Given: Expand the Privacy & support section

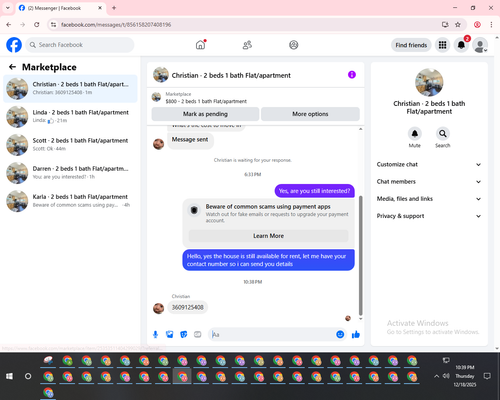Looking at the screenshot, I should pyautogui.click(x=429, y=216).
